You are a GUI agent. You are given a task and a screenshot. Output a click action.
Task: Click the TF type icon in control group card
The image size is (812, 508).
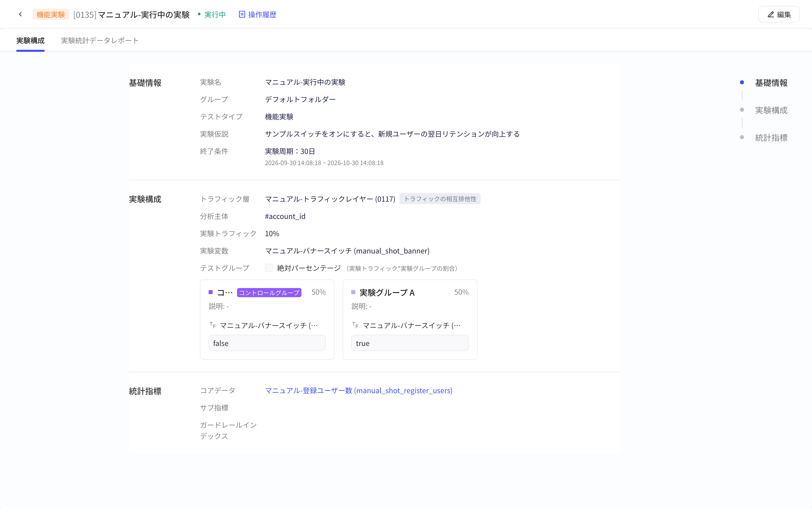213,325
